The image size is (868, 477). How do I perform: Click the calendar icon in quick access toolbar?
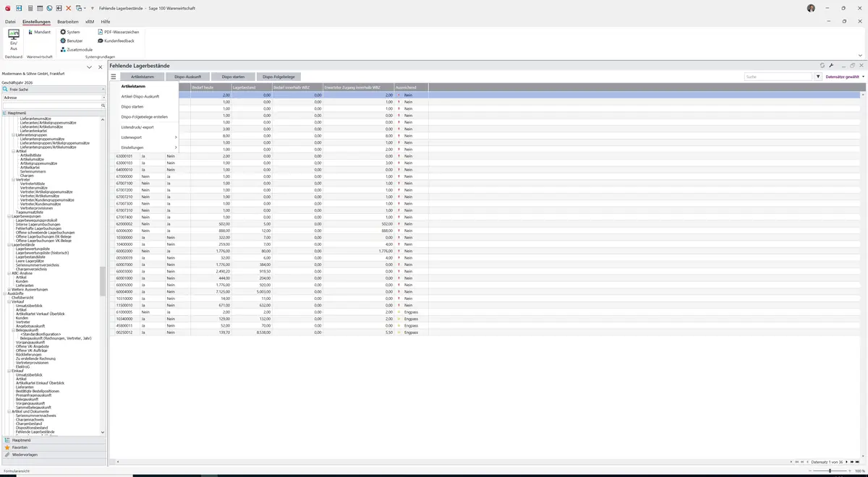tap(40, 8)
